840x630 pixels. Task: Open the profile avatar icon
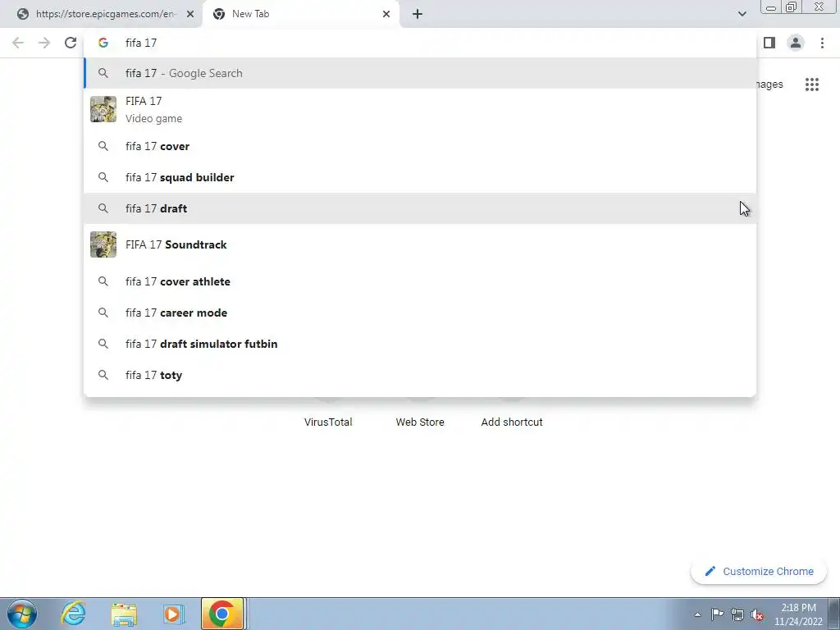(796, 43)
